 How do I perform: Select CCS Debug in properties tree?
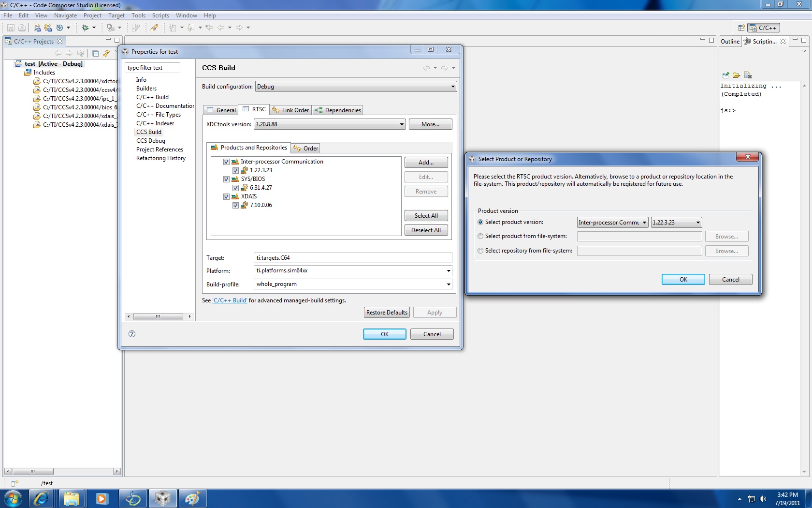tap(151, 141)
